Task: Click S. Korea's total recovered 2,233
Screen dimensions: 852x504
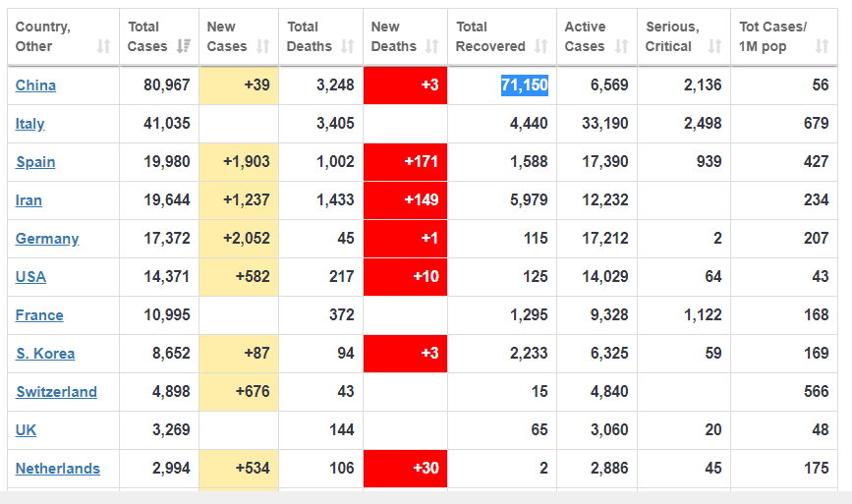Action: click(529, 353)
